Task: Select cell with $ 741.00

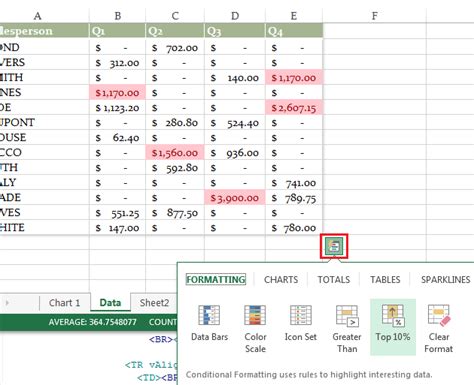Action: 294,183
